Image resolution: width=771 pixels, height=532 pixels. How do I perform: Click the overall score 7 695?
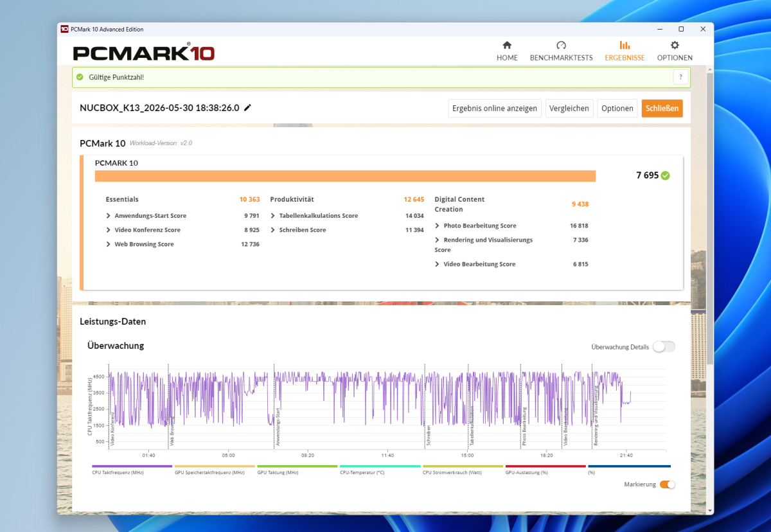pyautogui.click(x=647, y=175)
